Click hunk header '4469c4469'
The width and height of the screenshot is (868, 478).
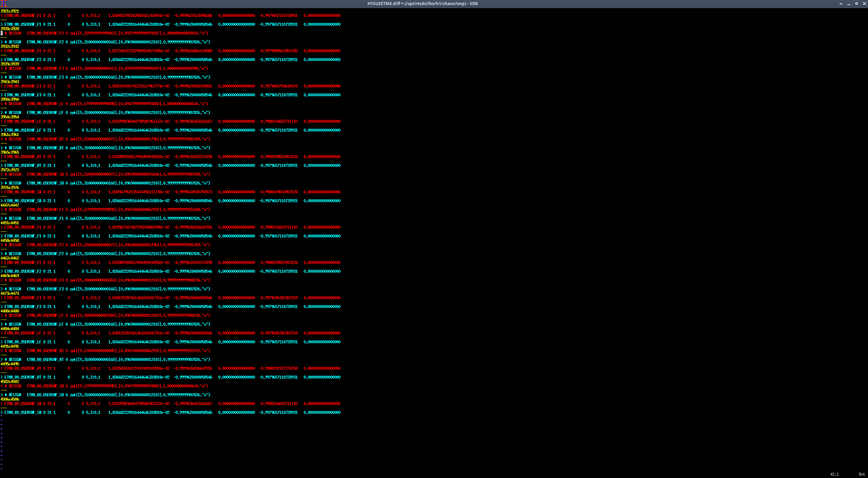[10, 276]
